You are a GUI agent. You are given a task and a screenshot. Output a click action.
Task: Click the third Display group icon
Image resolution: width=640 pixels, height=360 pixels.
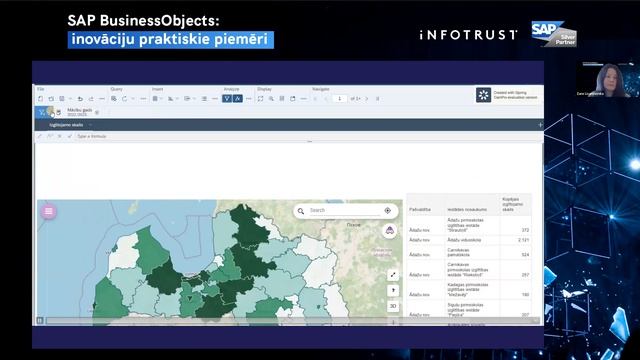tap(282, 99)
